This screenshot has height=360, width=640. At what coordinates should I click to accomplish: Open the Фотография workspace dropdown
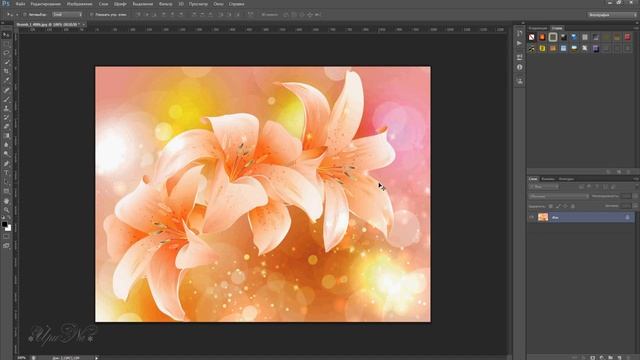pyautogui.click(x=612, y=15)
